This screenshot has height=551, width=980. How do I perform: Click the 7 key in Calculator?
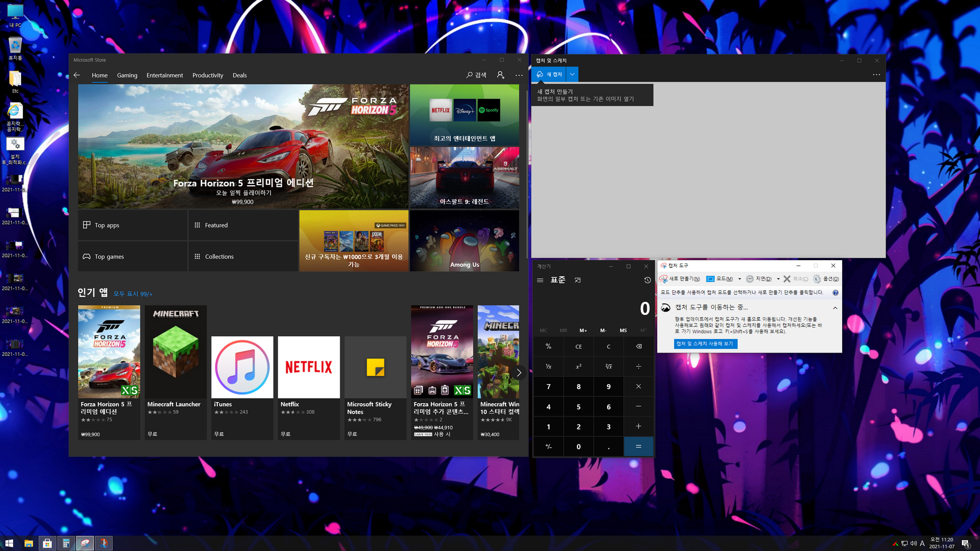tap(549, 386)
